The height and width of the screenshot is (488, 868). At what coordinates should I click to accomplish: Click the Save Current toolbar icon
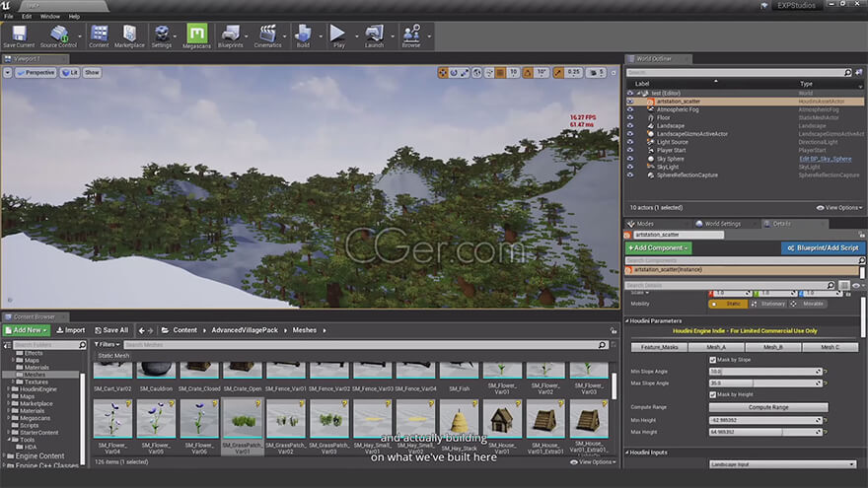pyautogui.click(x=19, y=36)
